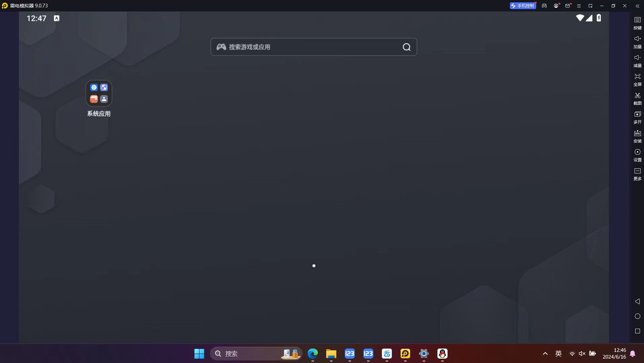This screenshot has width=644, height=363.
Task: Open the 系统应用 system apps folder
Action: point(99,93)
